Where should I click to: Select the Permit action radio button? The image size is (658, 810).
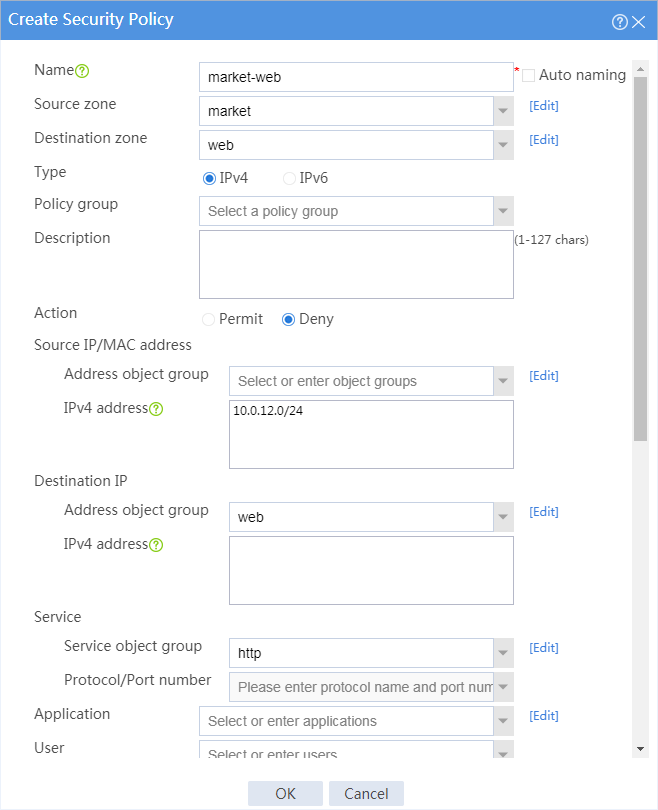coord(208,320)
